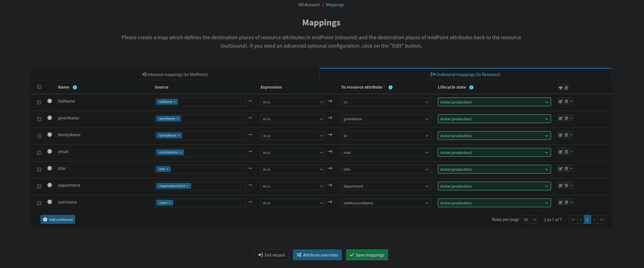Click Save mappings button
644x268 pixels.
pyautogui.click(x=367, y=255)
